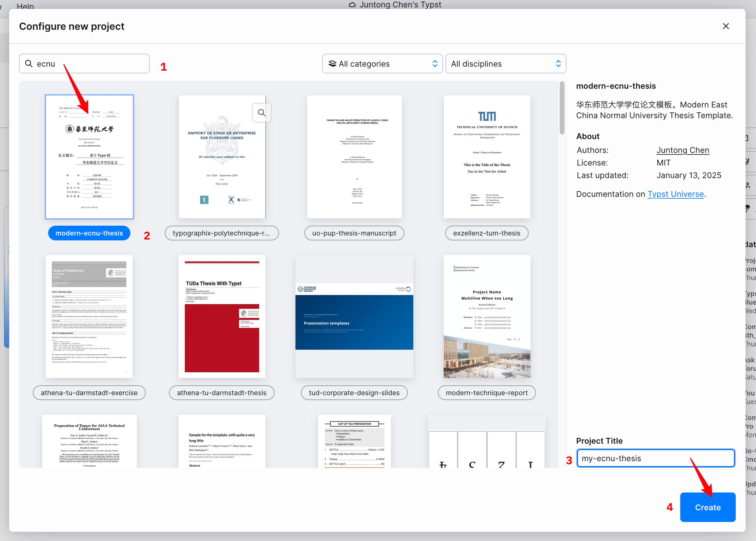This screenshot has width=756, height=541.
Task: Open the Juntong Chen author link
Action: coord(682,150)
